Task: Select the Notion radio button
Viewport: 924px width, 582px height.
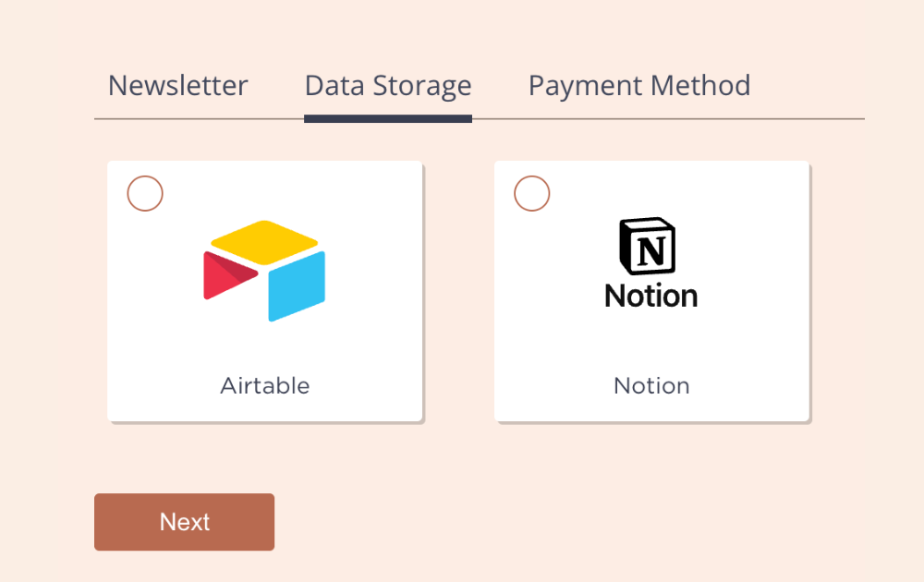Action: click(x=531, y=193)
